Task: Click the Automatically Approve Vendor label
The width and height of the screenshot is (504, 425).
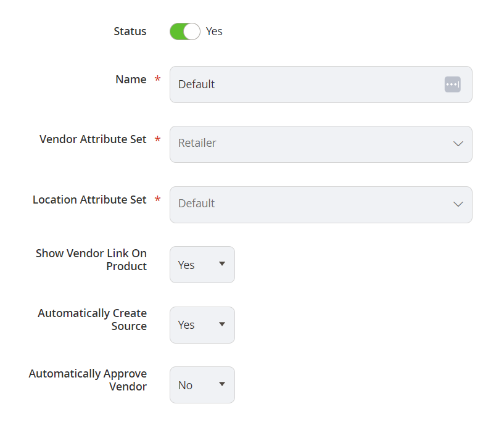Action: click(x=88, y=380)
